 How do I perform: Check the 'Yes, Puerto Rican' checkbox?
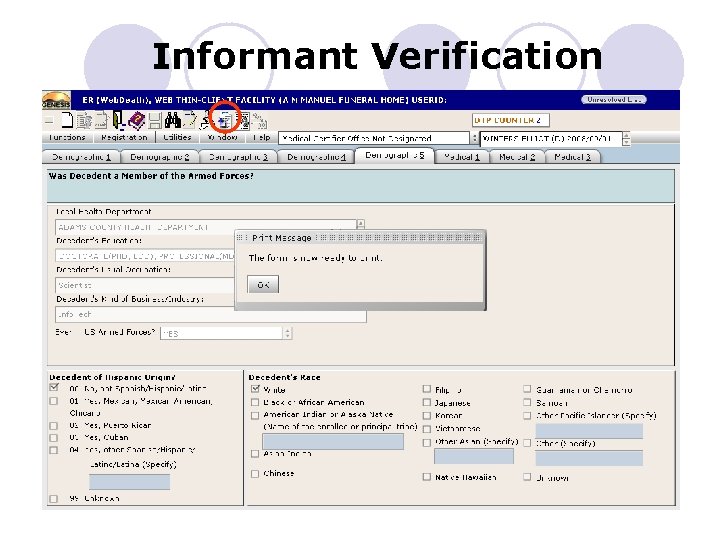point(54,426)
